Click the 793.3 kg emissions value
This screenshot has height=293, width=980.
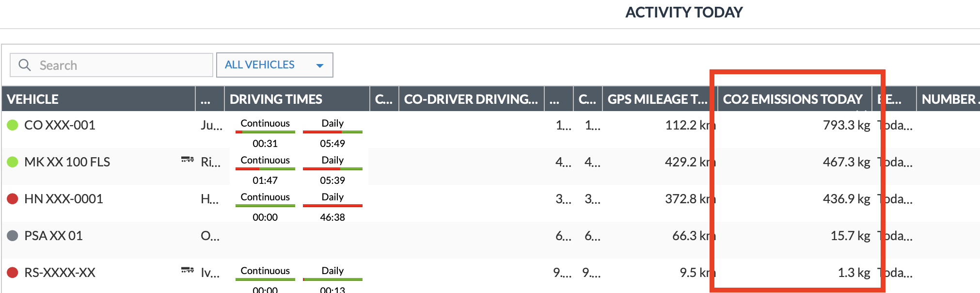coord(846,125)
